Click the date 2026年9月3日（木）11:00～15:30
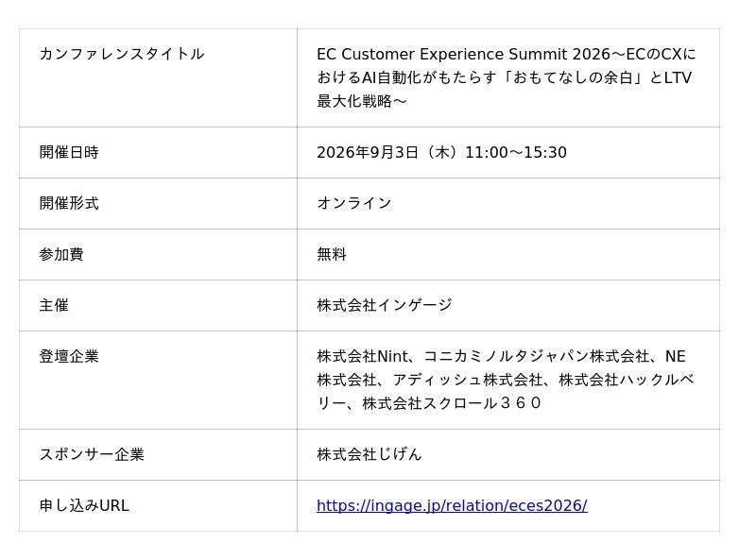 pos(441,152)
